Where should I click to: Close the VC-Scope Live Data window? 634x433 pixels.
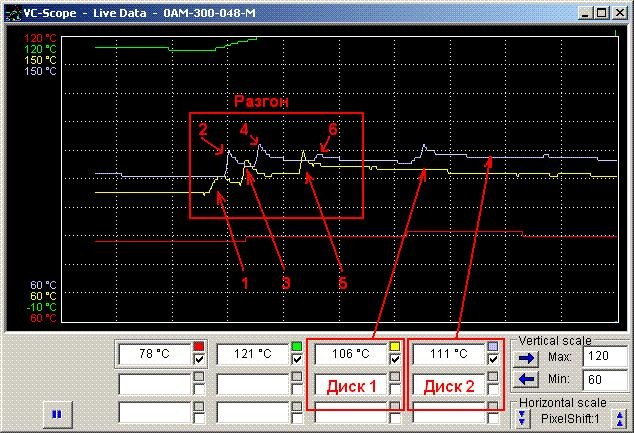point(619,13)
